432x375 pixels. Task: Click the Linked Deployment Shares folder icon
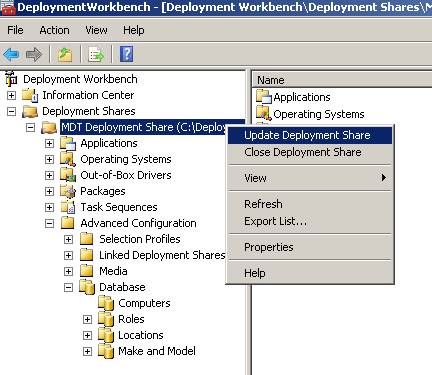[x=87, y=255]
